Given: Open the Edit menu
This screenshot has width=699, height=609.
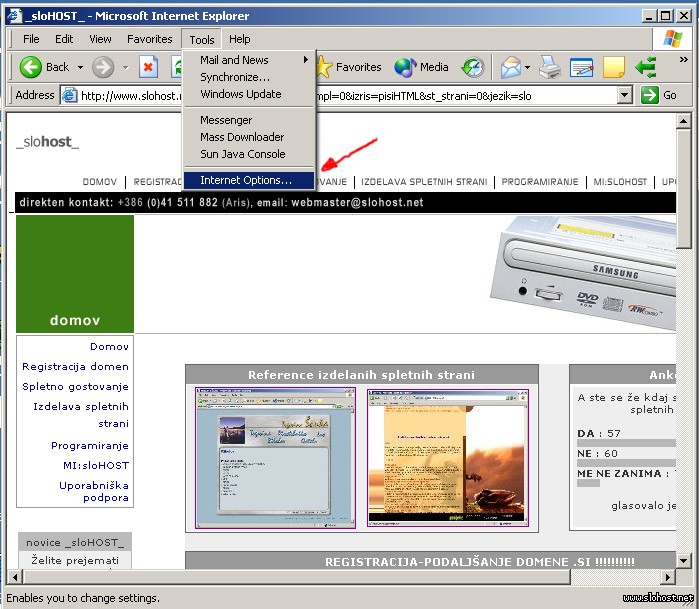Looking at the screenshot, I should 64,39.
